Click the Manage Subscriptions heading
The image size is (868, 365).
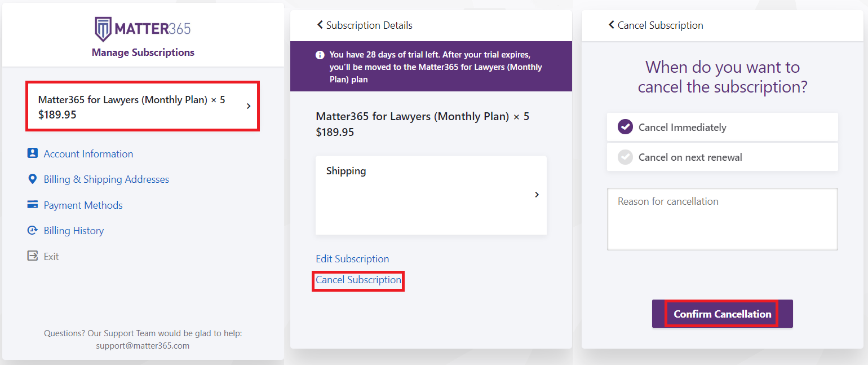click(x=143, y=52)
